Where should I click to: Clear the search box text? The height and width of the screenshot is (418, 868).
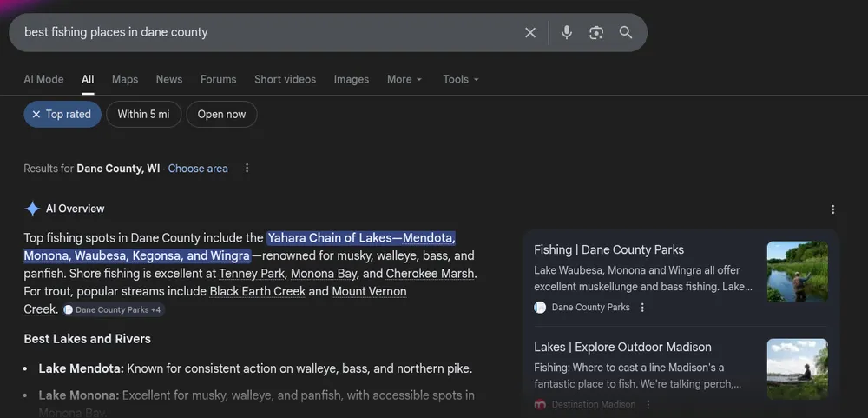[530, 33]
